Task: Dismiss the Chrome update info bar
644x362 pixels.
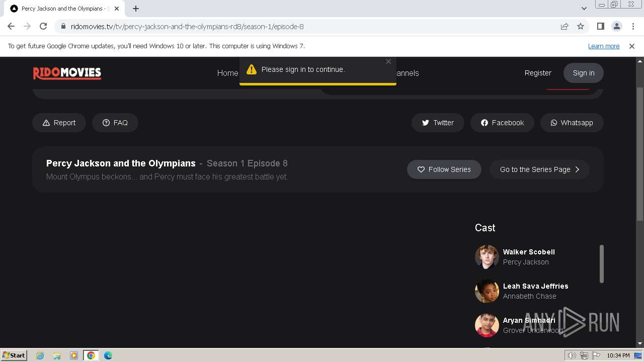Action: tap(632, 46)
